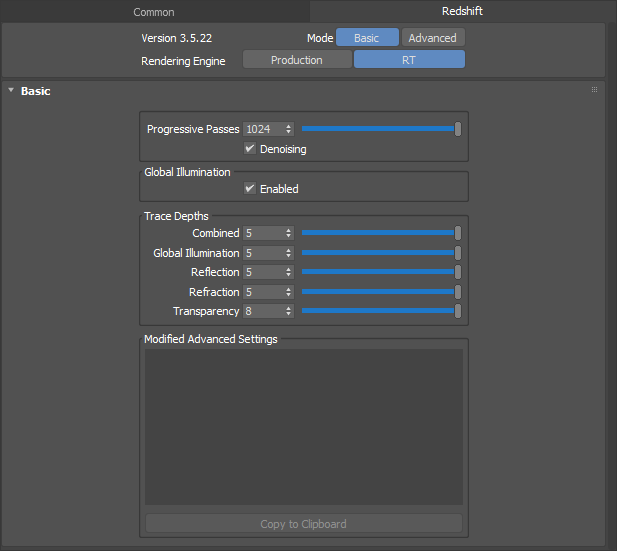The image size is (617, 551).
Task: Collapse the Basic rollout triangle
Action: pos(11,91)
